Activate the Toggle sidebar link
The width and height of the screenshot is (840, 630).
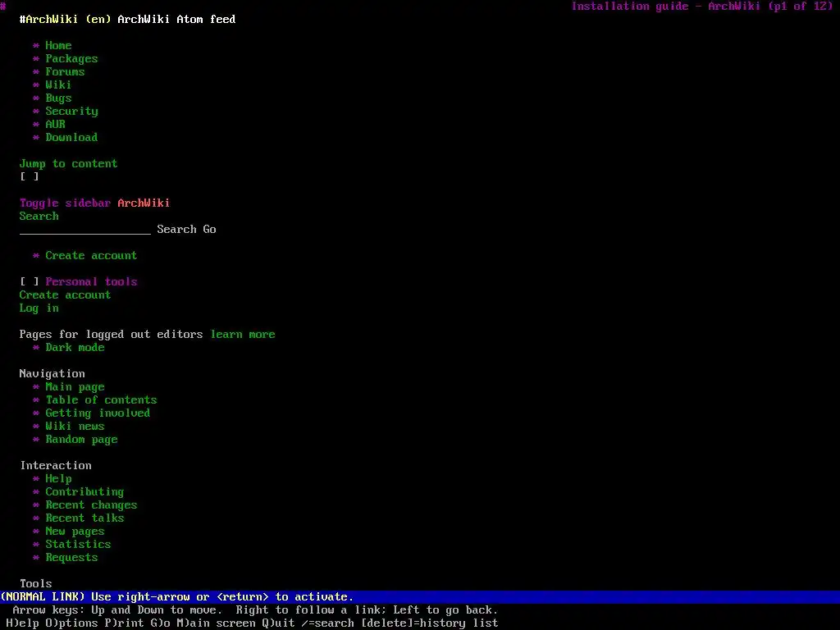pyautogui.click(x=65, y=203)
